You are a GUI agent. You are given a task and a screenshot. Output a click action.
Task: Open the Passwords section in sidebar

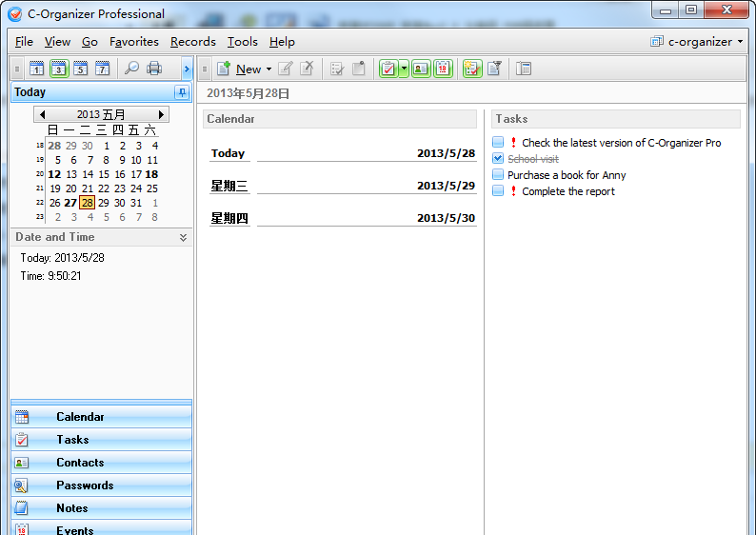click(101, 485)
